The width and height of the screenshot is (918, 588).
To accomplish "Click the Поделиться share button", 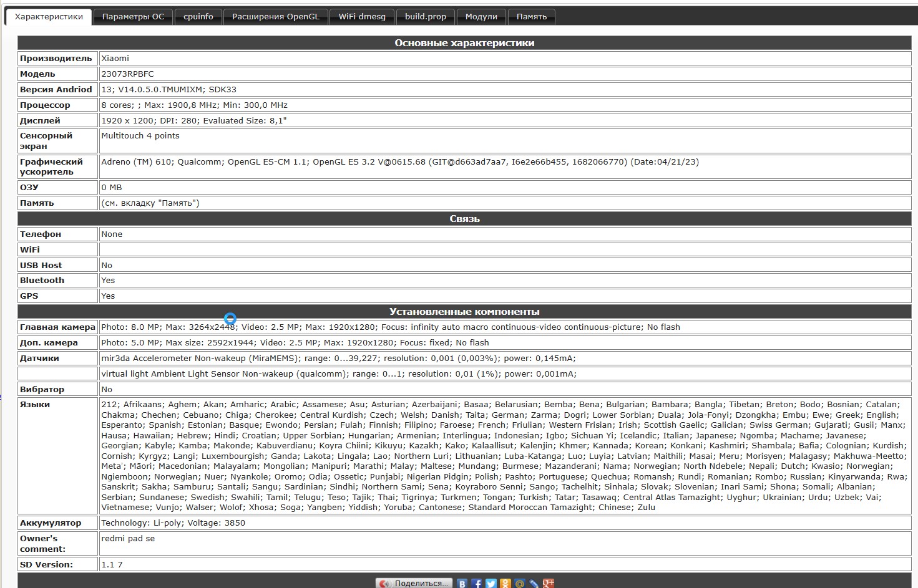I will click(x=414, y=584).
